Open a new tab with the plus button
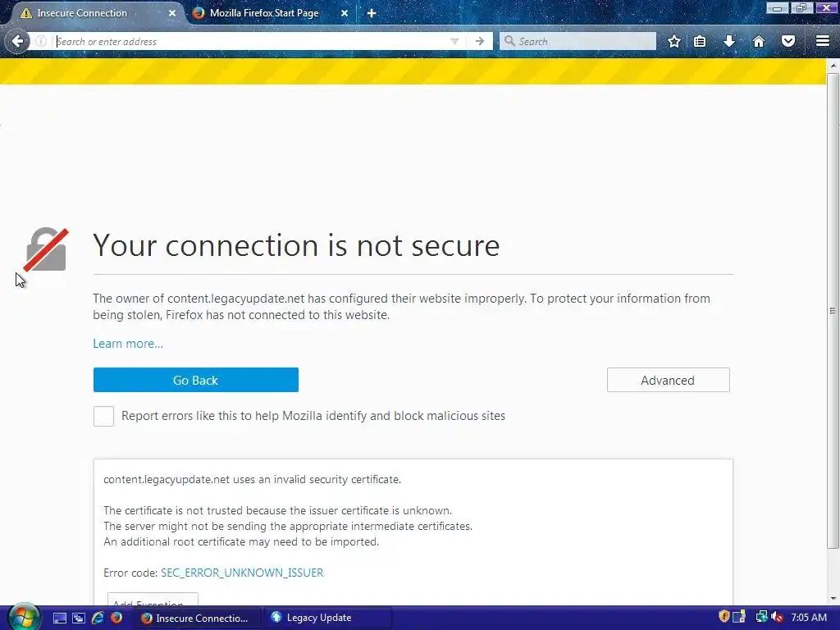Screen dimensions: 840x630 click(x=372, y=13)
